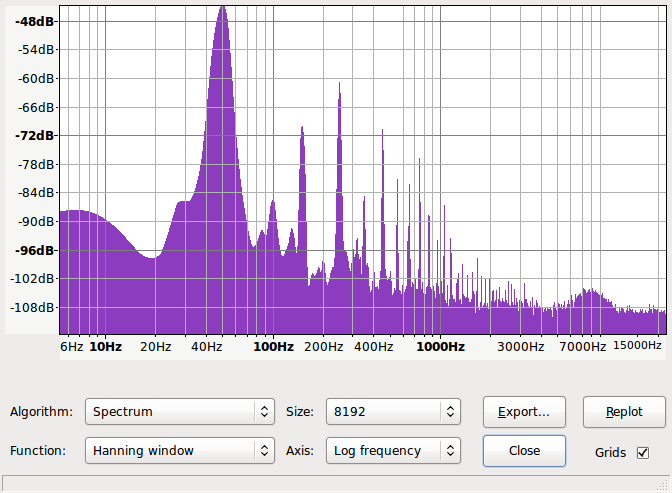Click the -60dB axis label
The image size is (672, 493).
tap(36, 78)
